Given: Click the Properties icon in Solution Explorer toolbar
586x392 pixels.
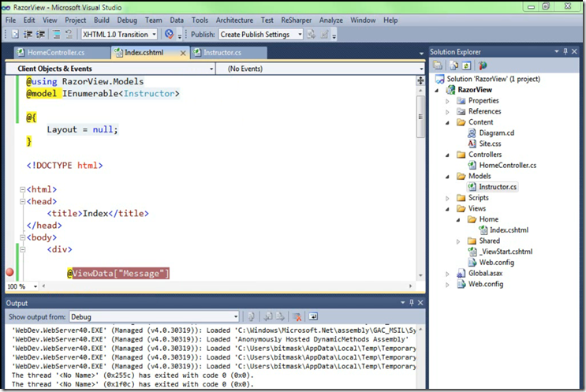Looking at the screenshot, I should (437, 65).
